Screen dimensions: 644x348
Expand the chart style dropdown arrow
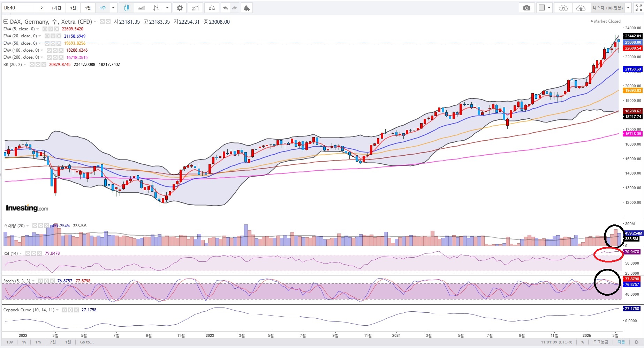168,8
